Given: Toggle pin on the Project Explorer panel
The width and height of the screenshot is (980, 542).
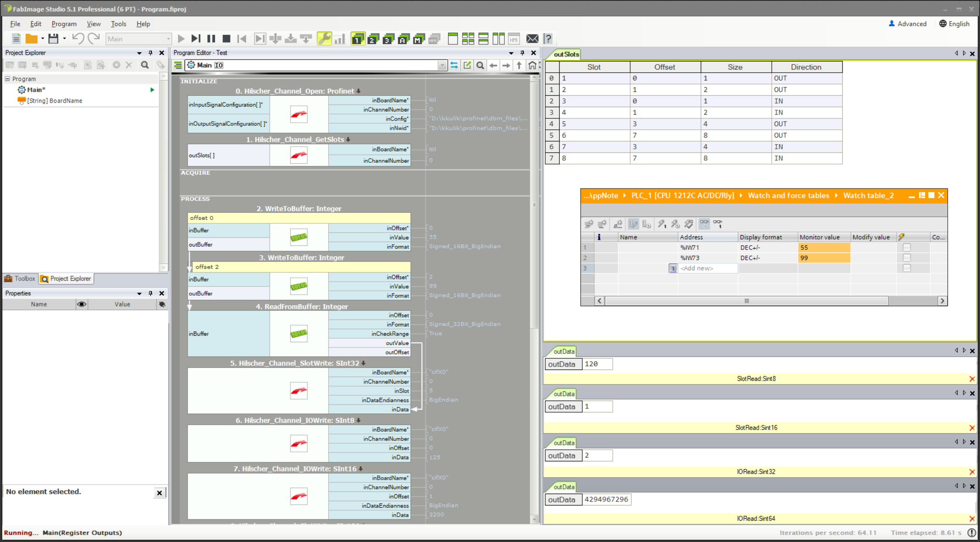Looking at the screenshot, I should click(x=150, y=53).
